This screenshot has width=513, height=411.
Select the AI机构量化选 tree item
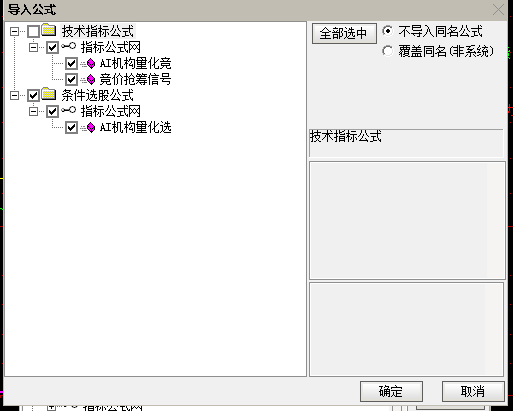coord(135,127)
